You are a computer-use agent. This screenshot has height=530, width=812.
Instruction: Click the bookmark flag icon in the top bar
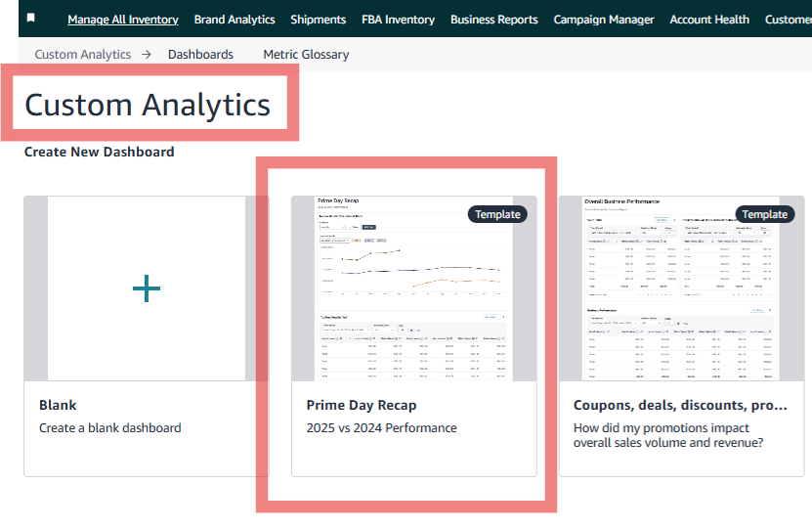(x=31, y=19)
